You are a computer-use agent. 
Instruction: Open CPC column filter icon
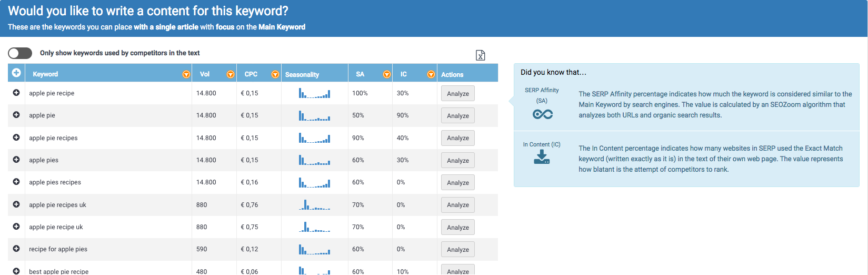[x=275, y=74]
